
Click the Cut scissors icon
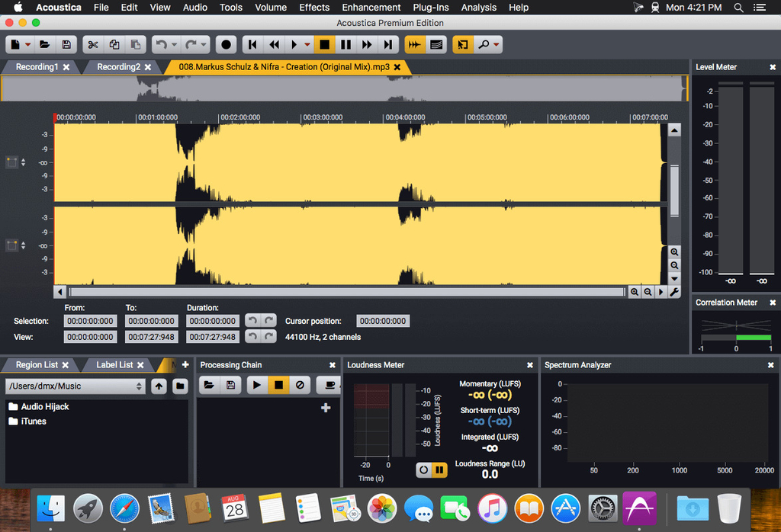tap(92, 45)
